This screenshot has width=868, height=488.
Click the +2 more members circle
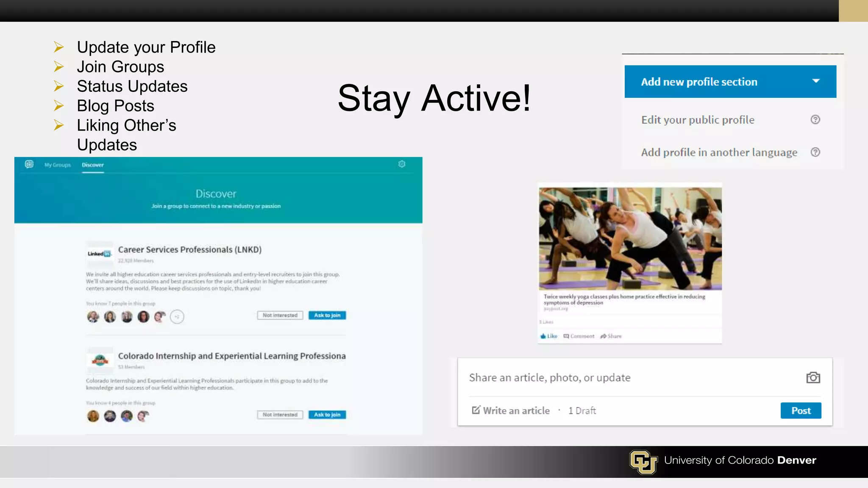(177, 316)
